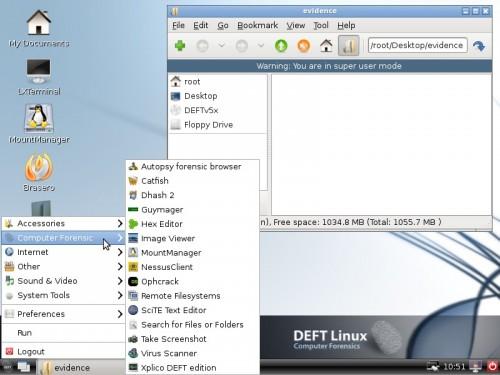Select root in the places sidebar

(218, 82)
